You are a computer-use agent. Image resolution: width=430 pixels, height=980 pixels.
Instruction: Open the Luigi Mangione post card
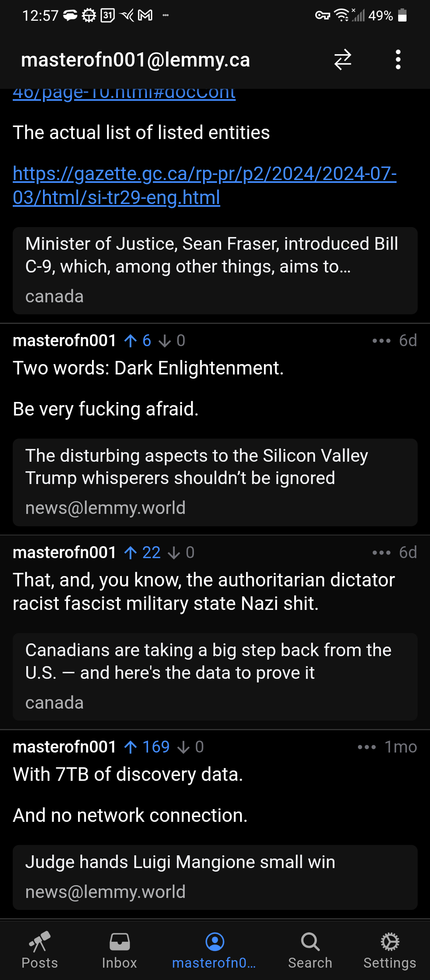tap(215, 877)
